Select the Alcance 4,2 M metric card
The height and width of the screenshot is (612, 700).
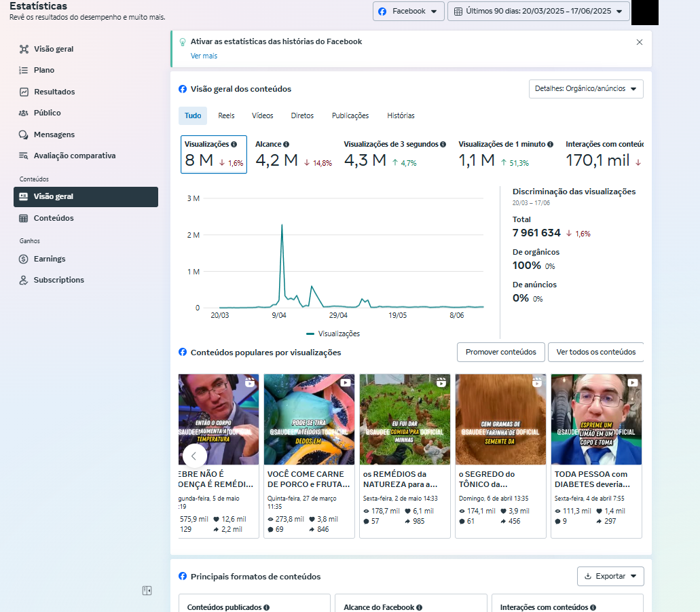click(293, 155)
